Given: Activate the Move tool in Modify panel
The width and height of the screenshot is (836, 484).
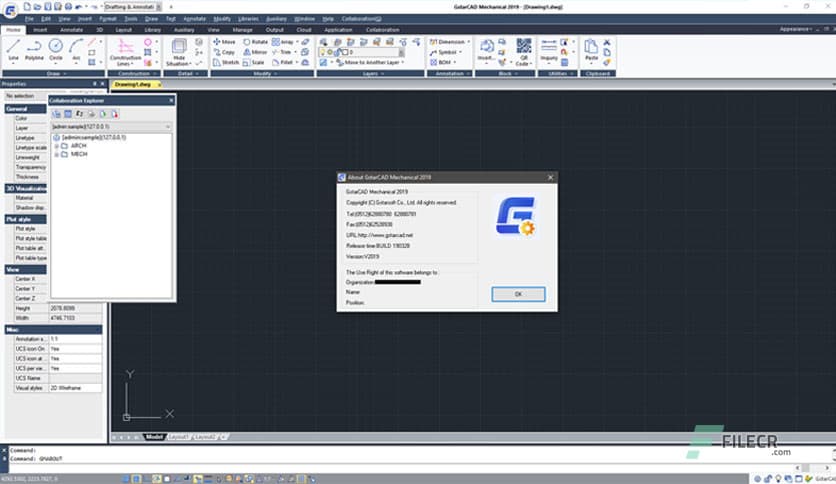Looking at the screenshot, I should [x=224, y=42].
